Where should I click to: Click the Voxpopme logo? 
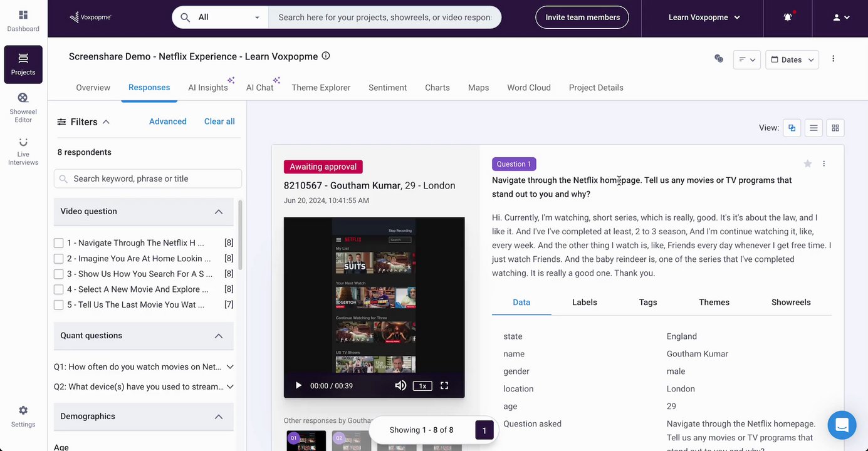tap(90, 18)
